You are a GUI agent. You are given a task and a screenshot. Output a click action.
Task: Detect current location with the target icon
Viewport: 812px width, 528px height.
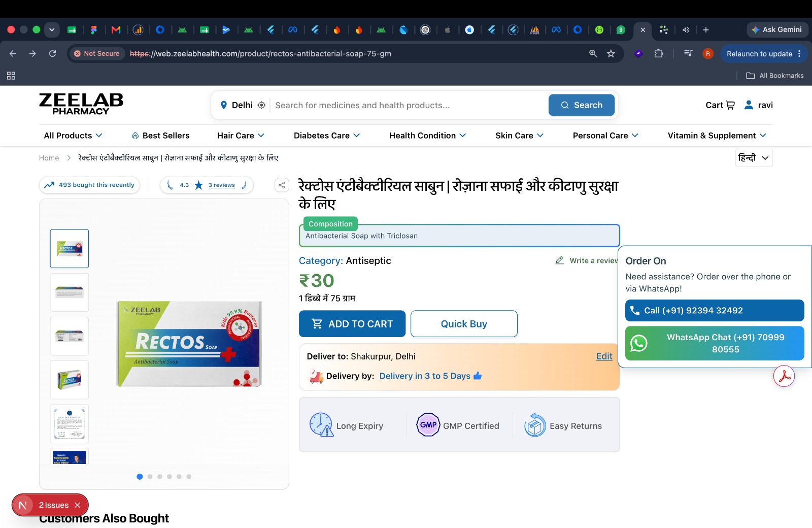coord(261,105)
